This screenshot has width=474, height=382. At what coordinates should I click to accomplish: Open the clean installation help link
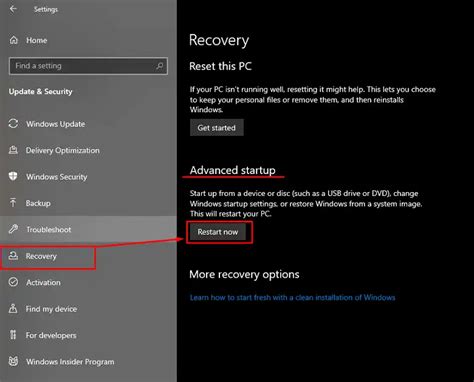292,297
